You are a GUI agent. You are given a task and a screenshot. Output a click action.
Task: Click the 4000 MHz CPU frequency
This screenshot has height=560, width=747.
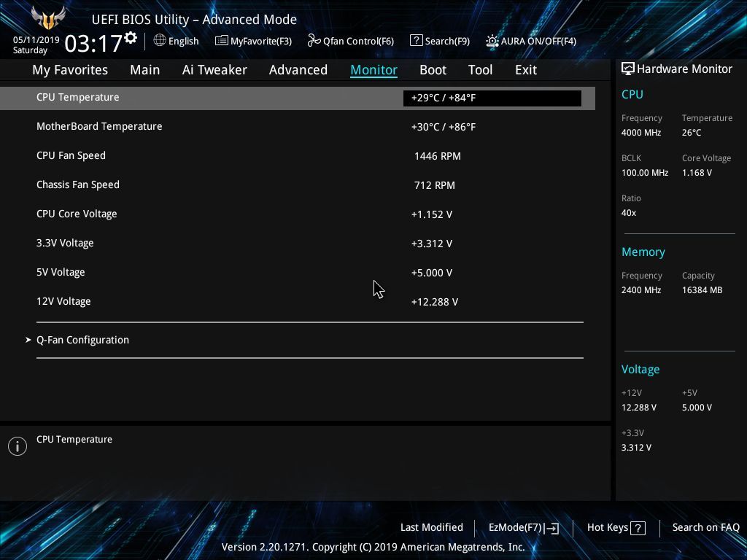pyautogui.click(x=641, y=133)
